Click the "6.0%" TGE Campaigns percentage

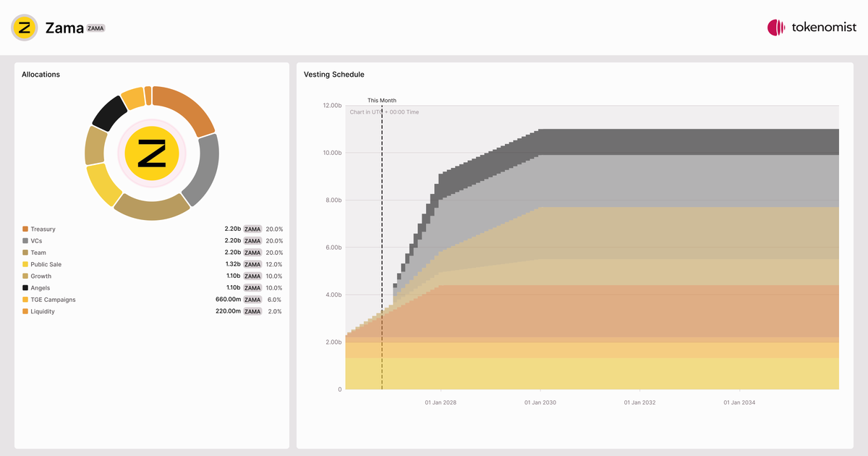(276, 300)
